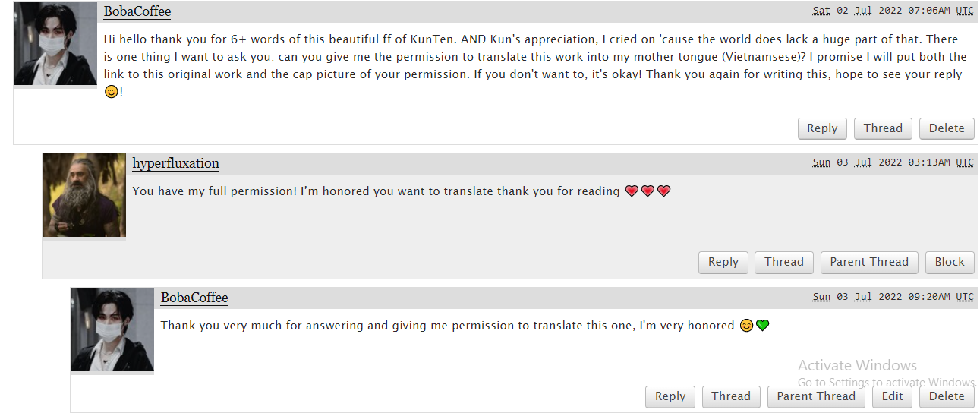The image size is (980, 413).
Task: Click the 02 Jul 2022 07:06AM timestamp
Action: (893, 11)
